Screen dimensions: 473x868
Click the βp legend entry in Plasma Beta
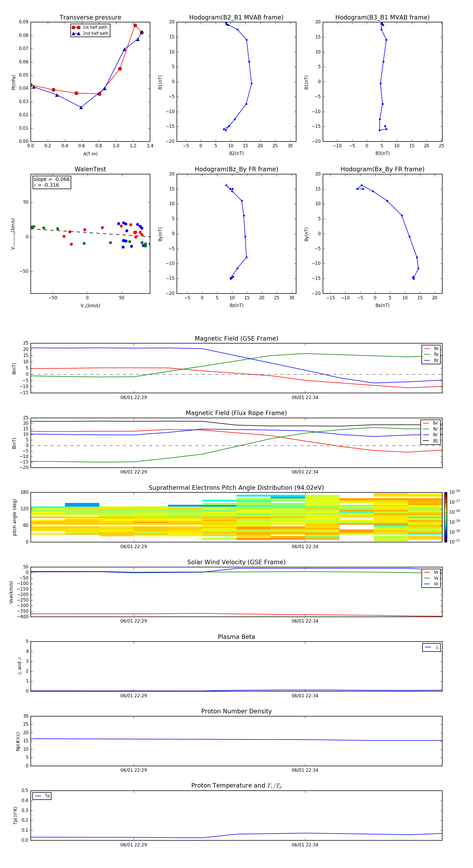431,647
